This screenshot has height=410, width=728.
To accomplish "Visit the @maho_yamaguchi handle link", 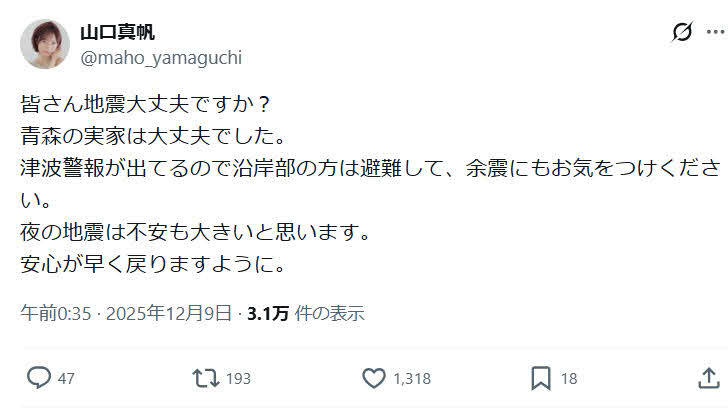I will point(160,58).
